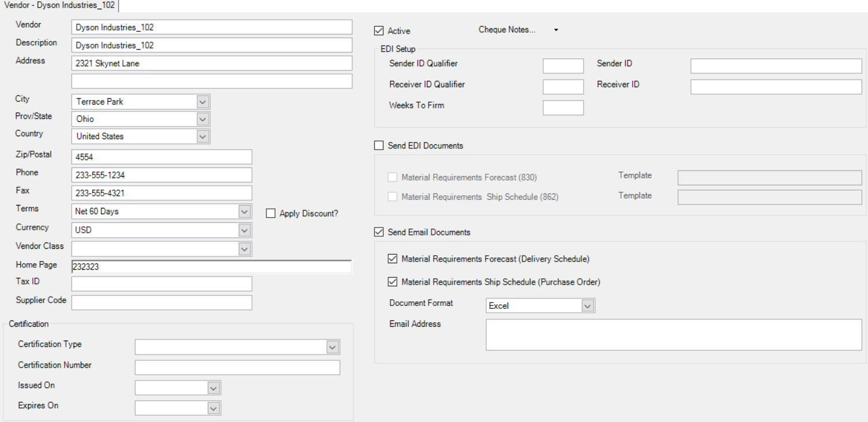
Task: Toggle Apply Discount? checkbox
Action: coord(270,214)
